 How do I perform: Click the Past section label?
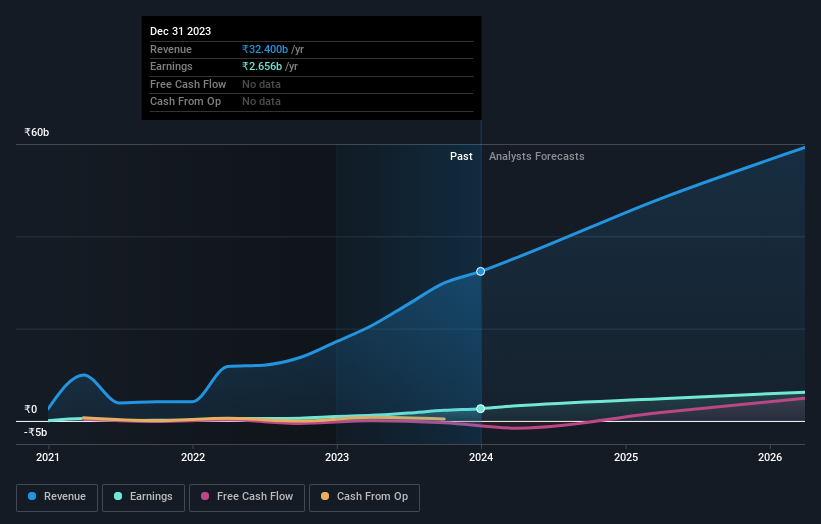coord(461,157)
